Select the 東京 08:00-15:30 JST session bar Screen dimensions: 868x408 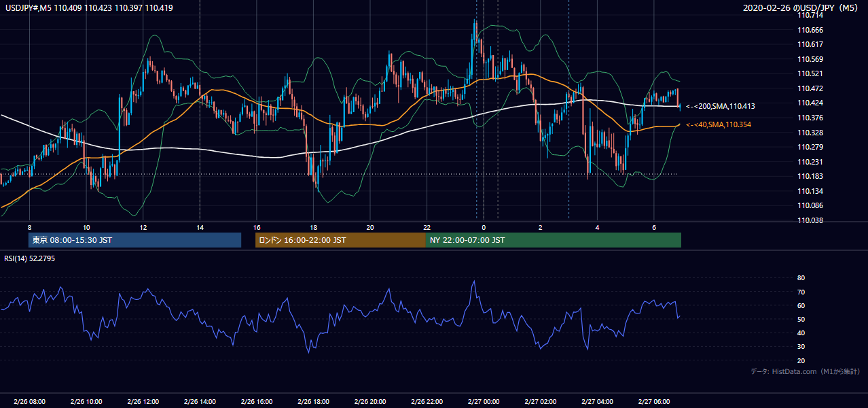click(x=134, y=240)
